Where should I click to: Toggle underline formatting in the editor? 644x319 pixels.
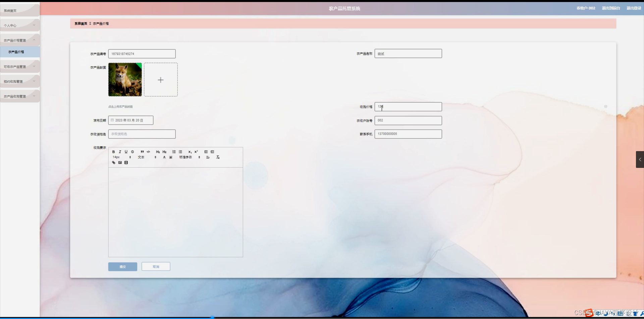pos(126,152)
